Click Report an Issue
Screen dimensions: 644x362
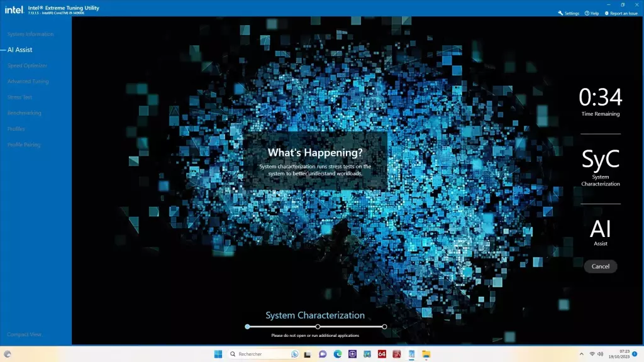pyautogui.click(x=621, y=13)
